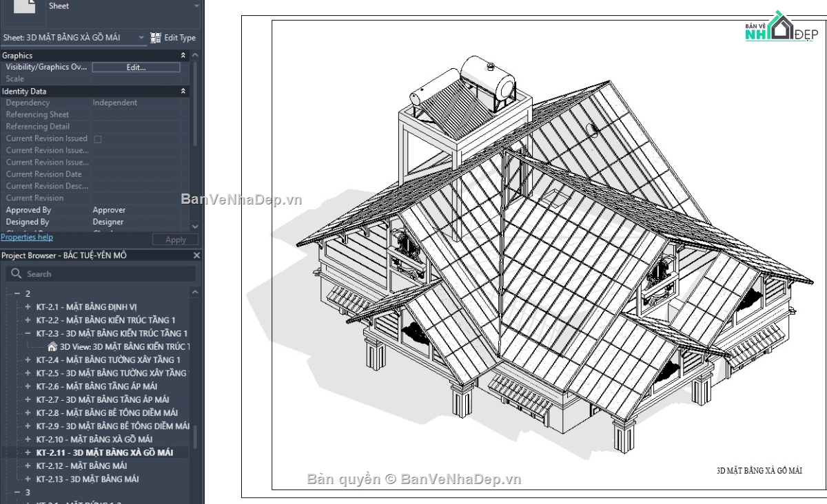
Task: Click the Current Revision Date property label
Action: pyautogui.click(x=43, y=174)
